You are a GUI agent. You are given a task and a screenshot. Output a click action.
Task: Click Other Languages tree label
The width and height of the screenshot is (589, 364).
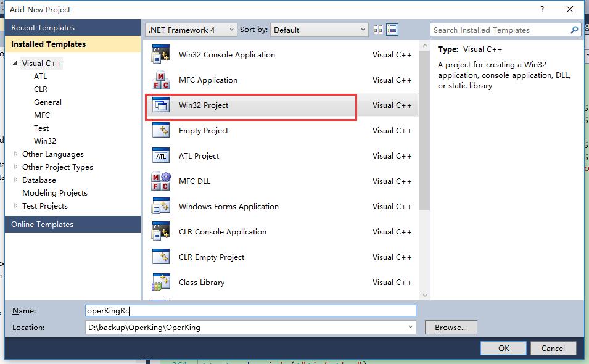coord(53,154)
